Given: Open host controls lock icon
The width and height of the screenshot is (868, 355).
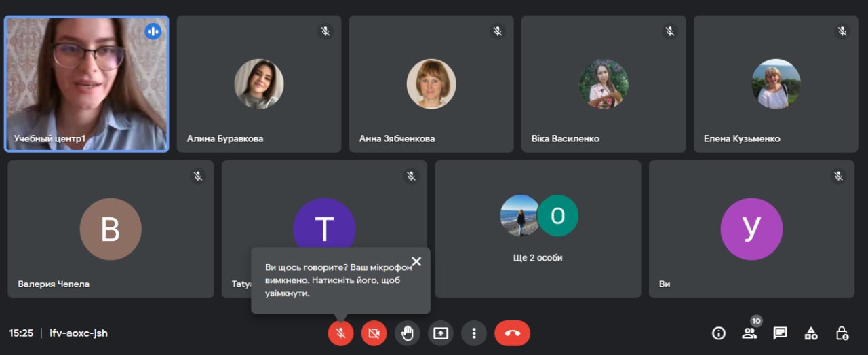Looking at the screenshot, I should (x=842, y=333).
